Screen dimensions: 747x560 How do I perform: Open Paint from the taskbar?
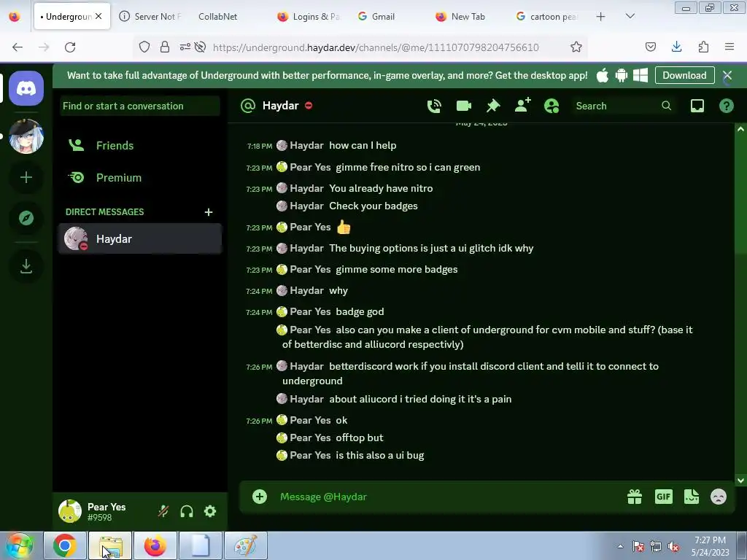pos(246,545)
